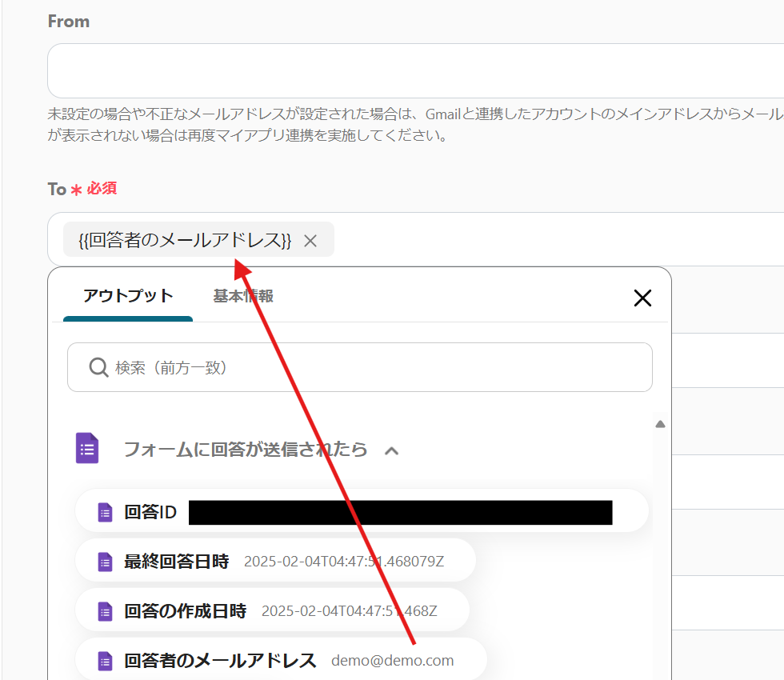The image size is (784, 680).
Task: Insert the 最終回答日時 timestamp value
Action: (344, 562)
